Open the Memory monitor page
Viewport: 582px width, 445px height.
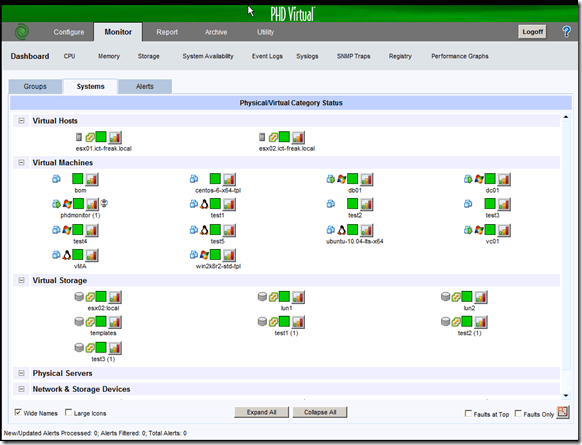(x=109, y=56)
